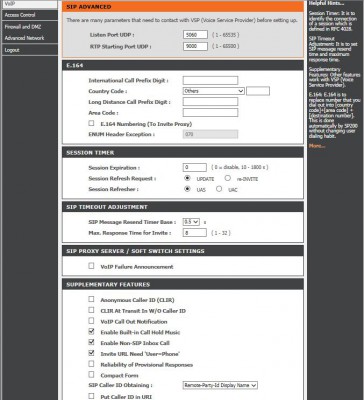Expand SIP Message Resend Timer Base dropdown
This screenshot has width=364, height=400.
191,222
